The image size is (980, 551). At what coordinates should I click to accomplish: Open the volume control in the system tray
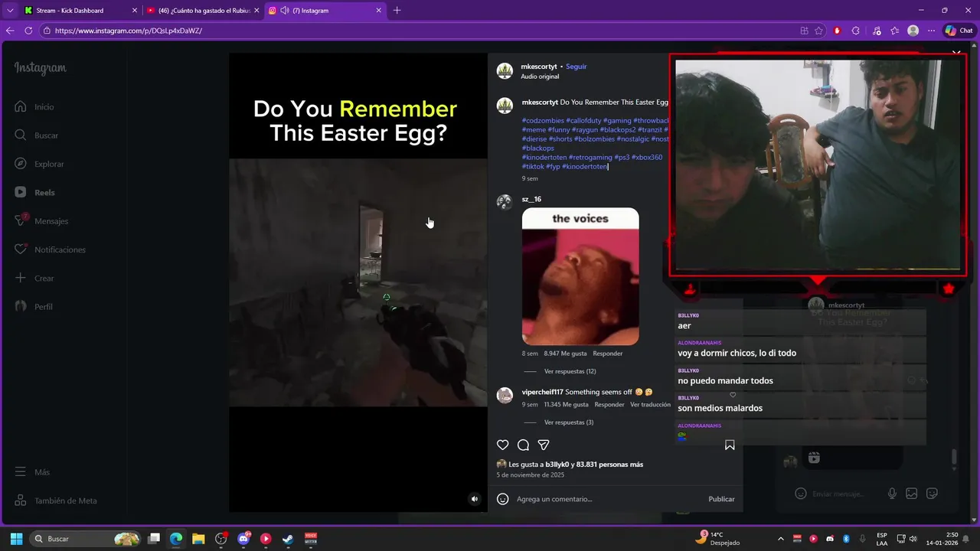click(913, 539)
